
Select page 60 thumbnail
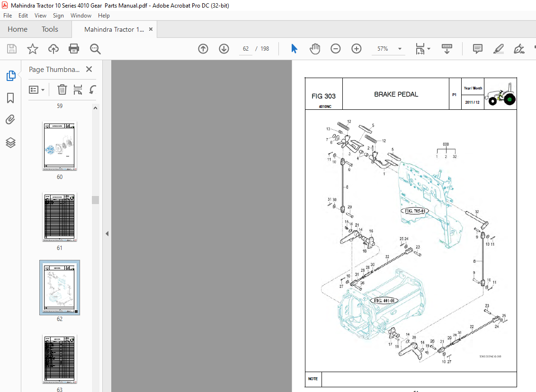point(60,146)
